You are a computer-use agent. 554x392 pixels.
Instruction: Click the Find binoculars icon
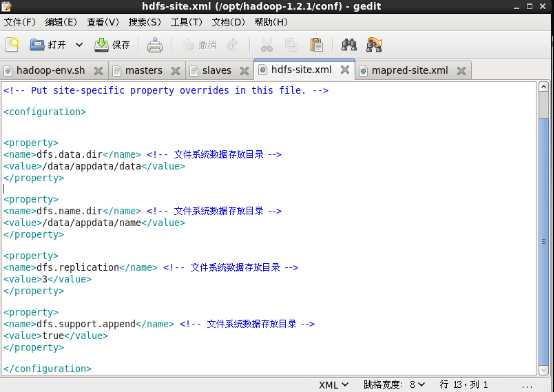[x=349, y=45]
